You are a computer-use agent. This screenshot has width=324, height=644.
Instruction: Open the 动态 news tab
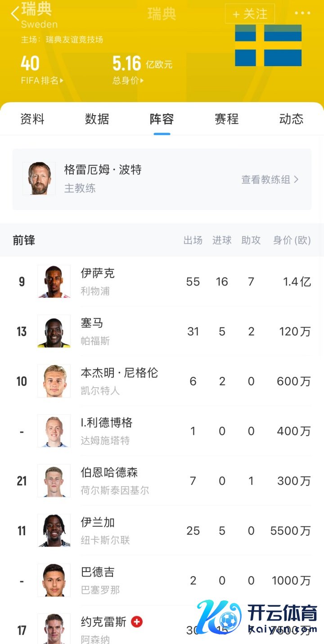(291, 119)
